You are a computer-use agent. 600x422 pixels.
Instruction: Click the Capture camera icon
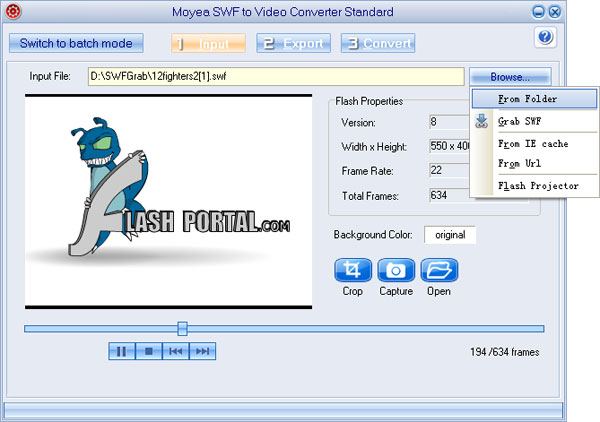(396, 270)
